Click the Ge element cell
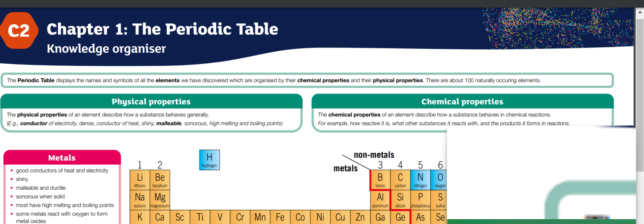This screenshot has height=224, width=644. click(x=400, y=217)
